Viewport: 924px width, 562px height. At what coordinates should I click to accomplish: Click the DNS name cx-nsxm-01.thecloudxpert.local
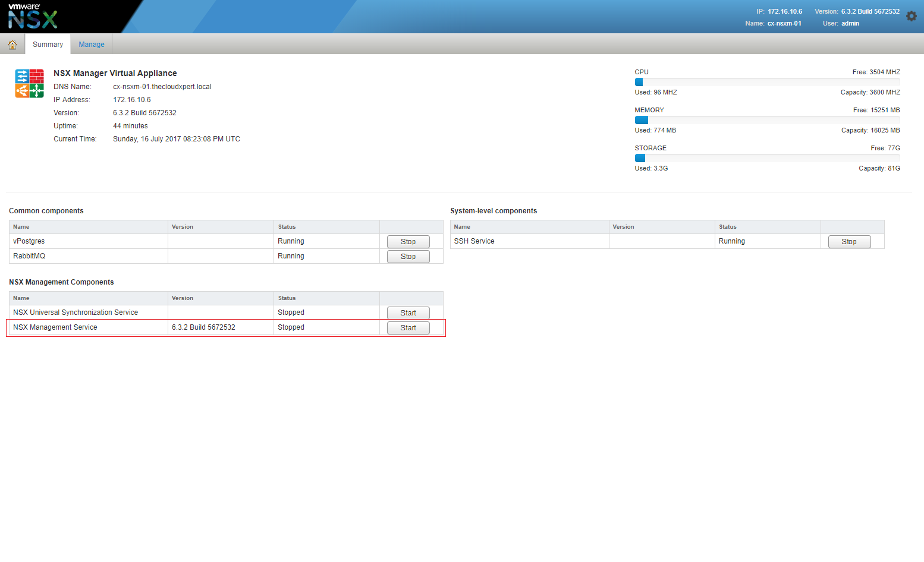162,87
